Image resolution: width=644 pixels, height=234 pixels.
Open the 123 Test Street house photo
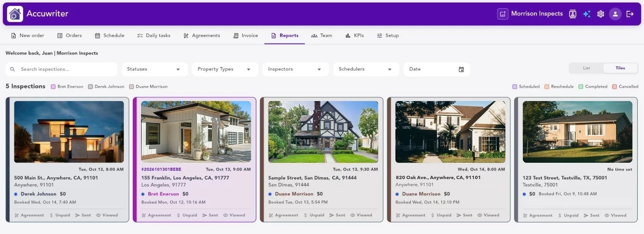tap(577, 132)
